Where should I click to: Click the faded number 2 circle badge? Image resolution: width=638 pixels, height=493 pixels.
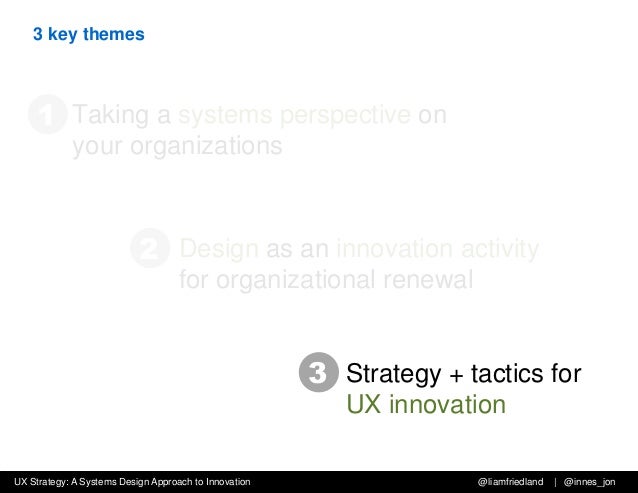coord(150,248)
